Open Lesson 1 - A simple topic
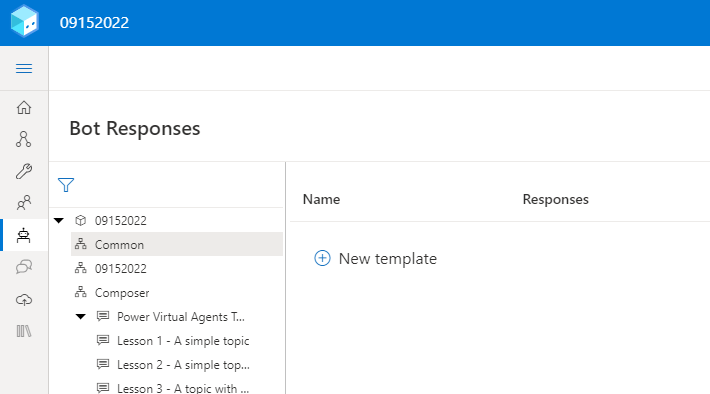This screenshot has height=394, width=710. (183, 341)
